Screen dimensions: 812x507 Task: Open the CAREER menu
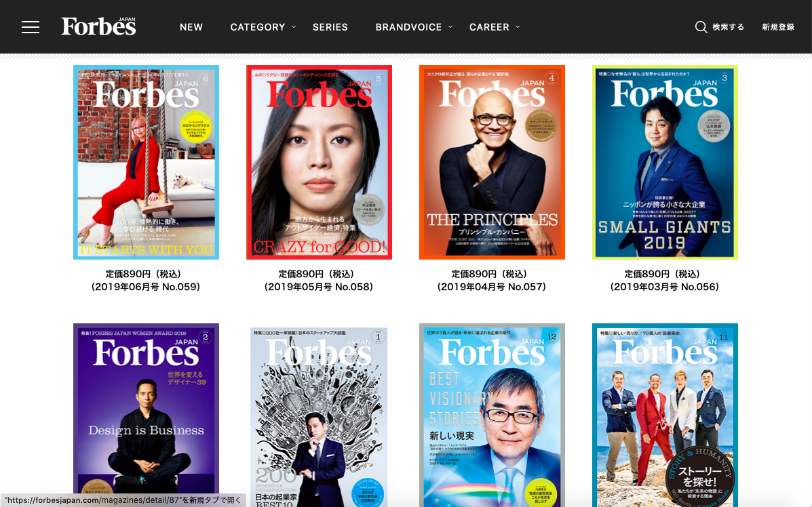click(489, 27)
